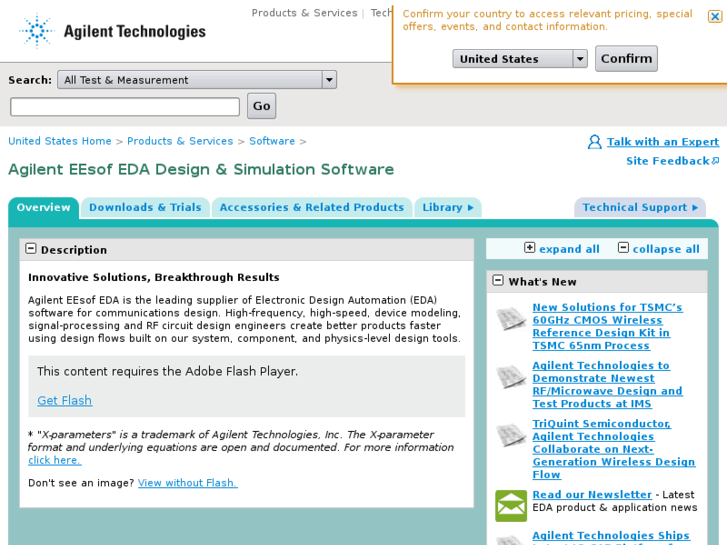Click the arrow icon on the Library tab
Image resolution: width=727 pixels, height=545 pixels.
(x=471, y=207)
